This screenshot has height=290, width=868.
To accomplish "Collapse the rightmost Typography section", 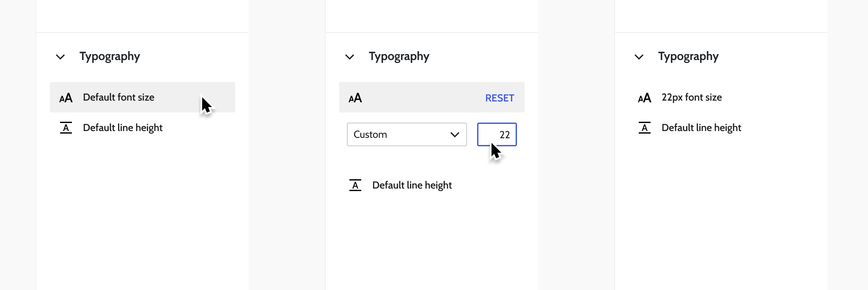I will tap(639, 57).
